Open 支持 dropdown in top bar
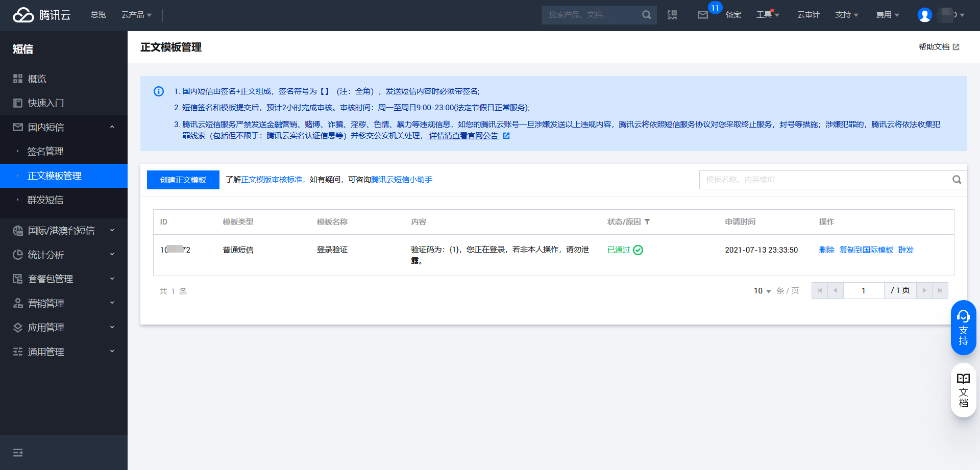 coord(847,15)
